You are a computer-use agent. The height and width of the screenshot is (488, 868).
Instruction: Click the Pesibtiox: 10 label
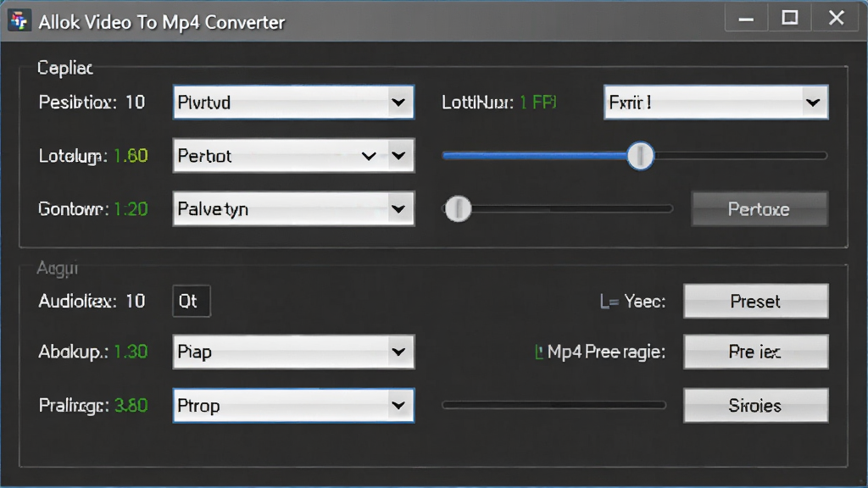(x=92, y=103)
